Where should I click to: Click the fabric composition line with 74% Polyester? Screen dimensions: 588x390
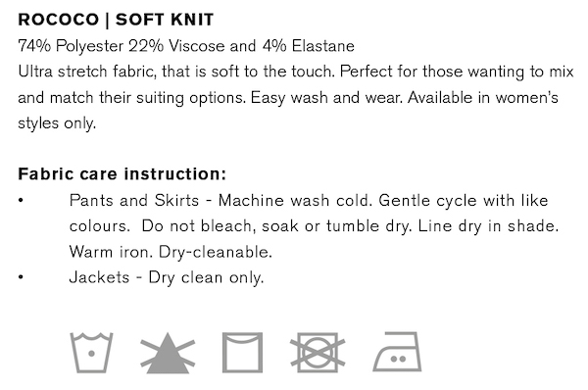click(186, 46)
